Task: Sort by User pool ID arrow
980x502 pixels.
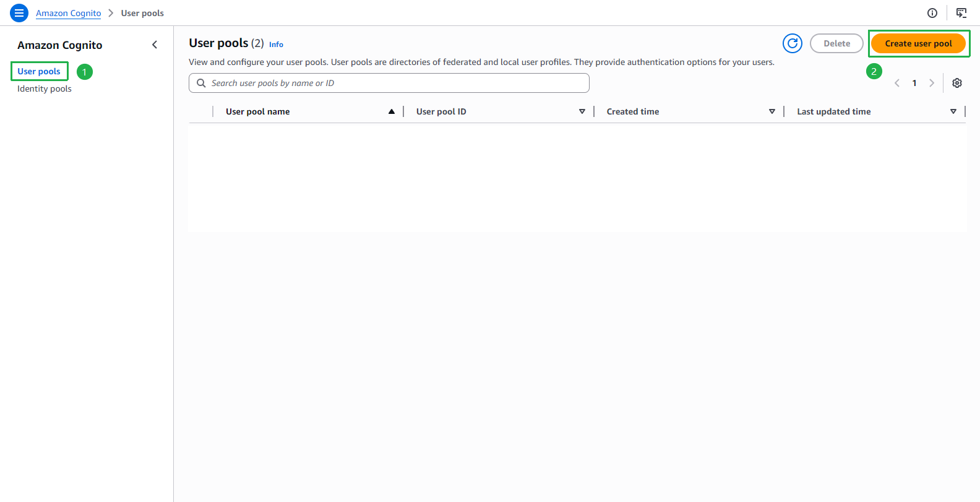Action: (582, 111)
